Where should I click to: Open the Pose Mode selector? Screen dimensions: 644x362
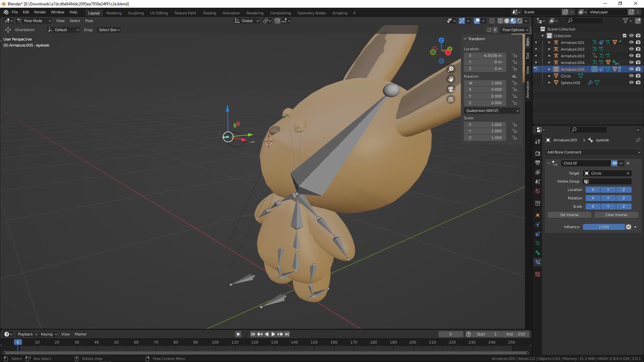click(x=34, y=21)
